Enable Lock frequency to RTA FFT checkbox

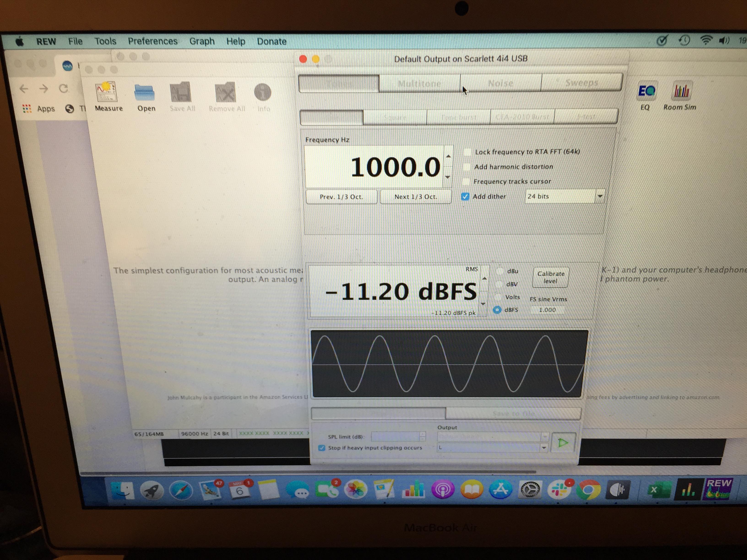point(467,152)
